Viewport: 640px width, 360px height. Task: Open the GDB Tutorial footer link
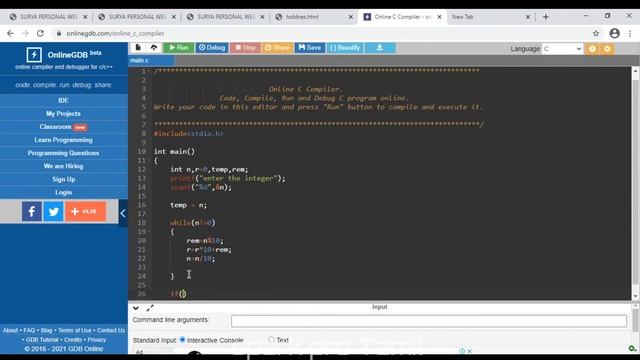pyautogui.click(x=42, y=340)
